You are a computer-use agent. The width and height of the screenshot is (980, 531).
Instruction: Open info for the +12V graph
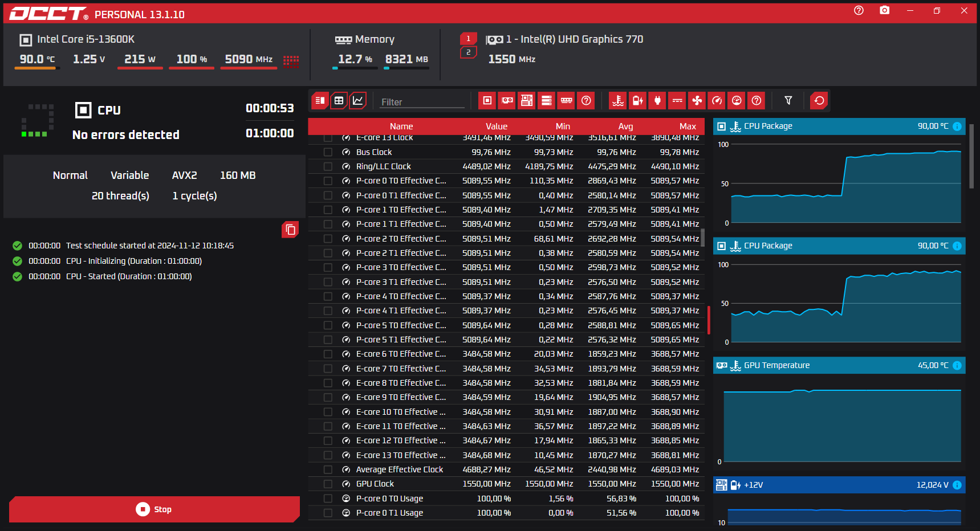957,485
